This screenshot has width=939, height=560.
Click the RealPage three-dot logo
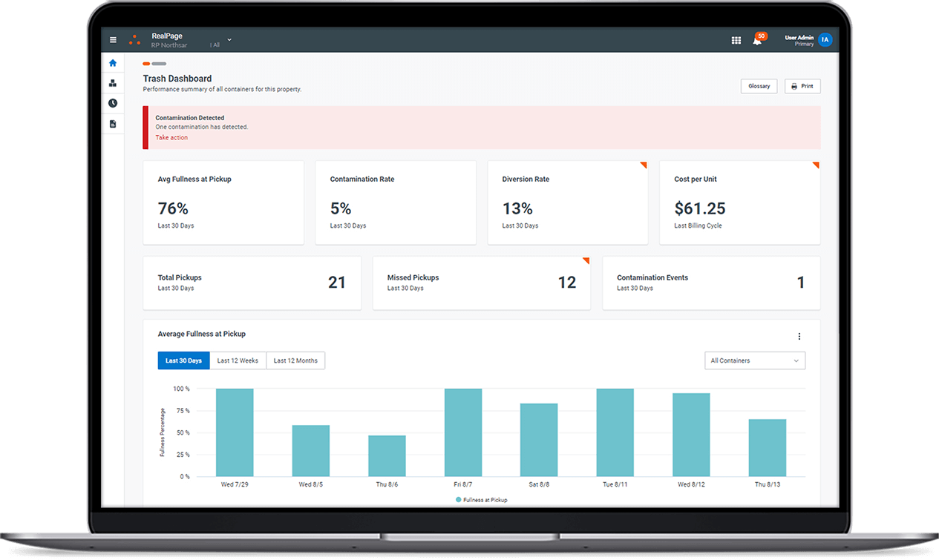[134, 40]
